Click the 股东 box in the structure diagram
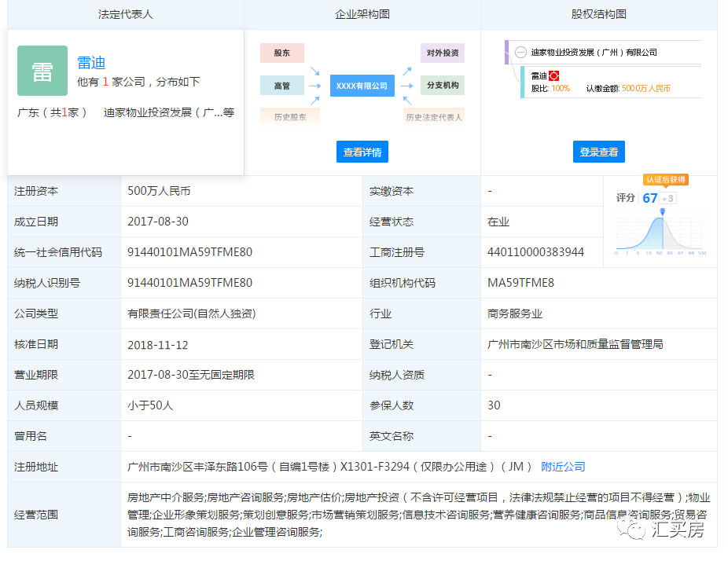728x561 pixels. (x=281, y=53)
